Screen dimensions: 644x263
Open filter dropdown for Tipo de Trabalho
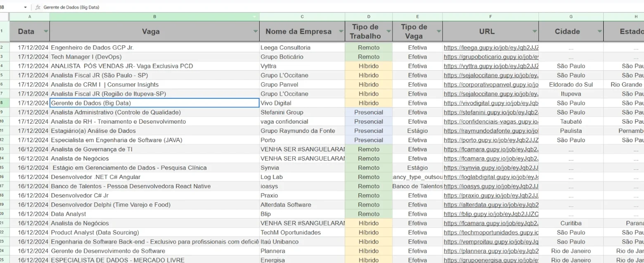388,31
